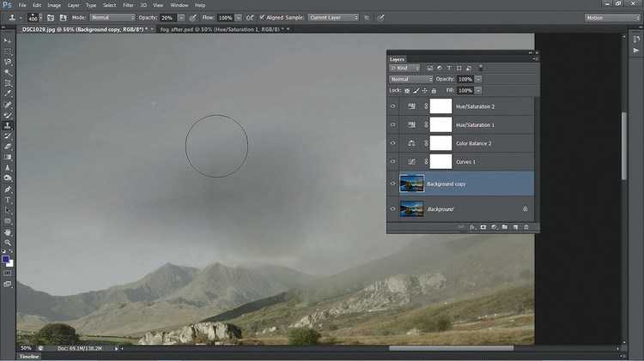
Task: Click the foreground color swatch
Action: click(x=6, y=258)
